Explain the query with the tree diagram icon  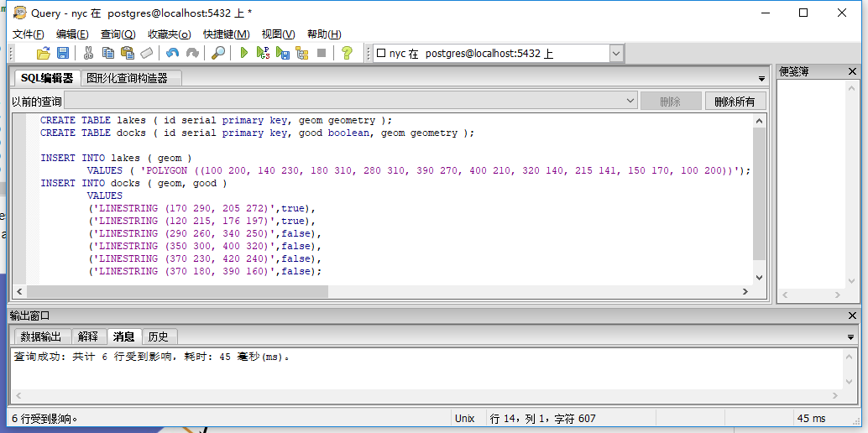301,53
